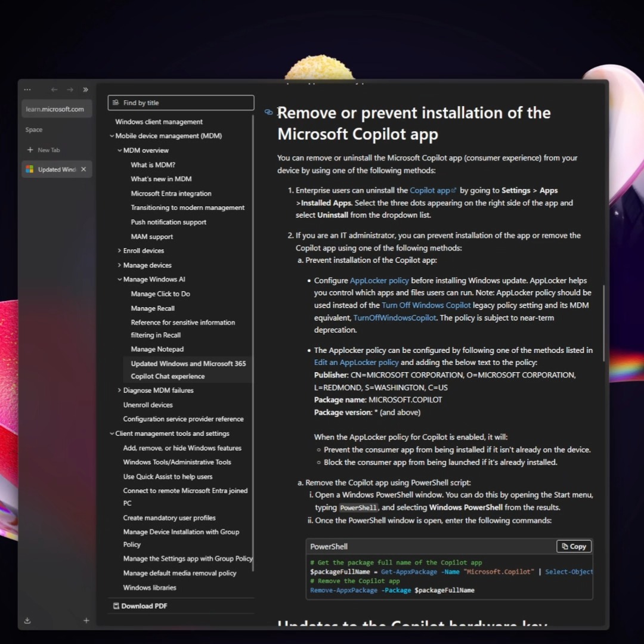Open downloads icon at sidebar bottom
This screenshot has height=644, width=644.
[27, 621]
